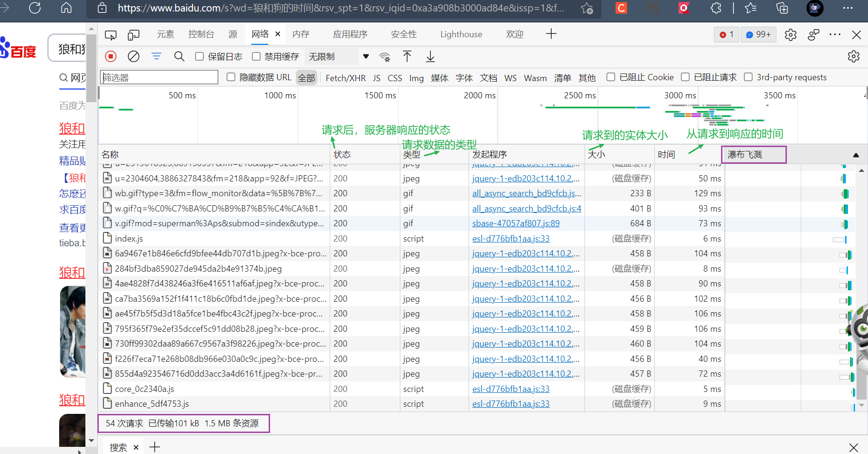The width and height of the screenshot is (868, 454).
Task: Open all_async_search_bd9cfcb.js:4 initiator link
Action: 527,209
